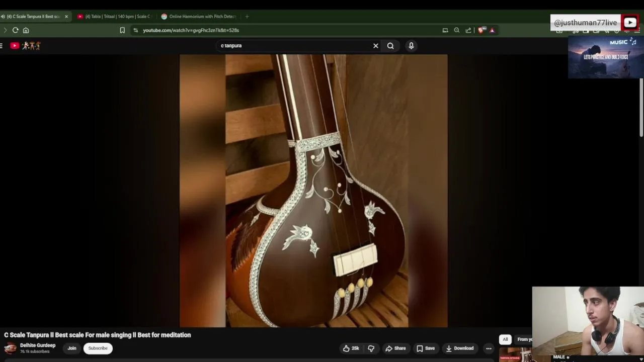Click the page vertical scrollbar

coord(641,107)
